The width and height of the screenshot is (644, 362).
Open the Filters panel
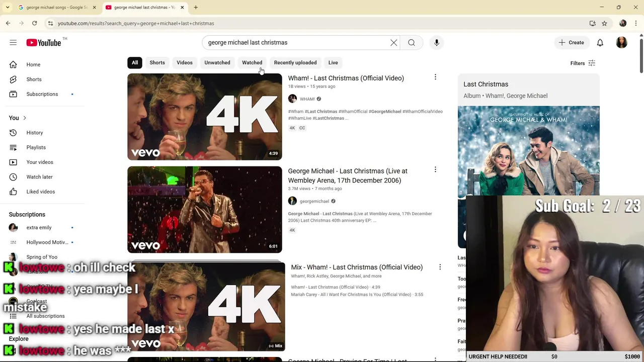coord(583,63)
